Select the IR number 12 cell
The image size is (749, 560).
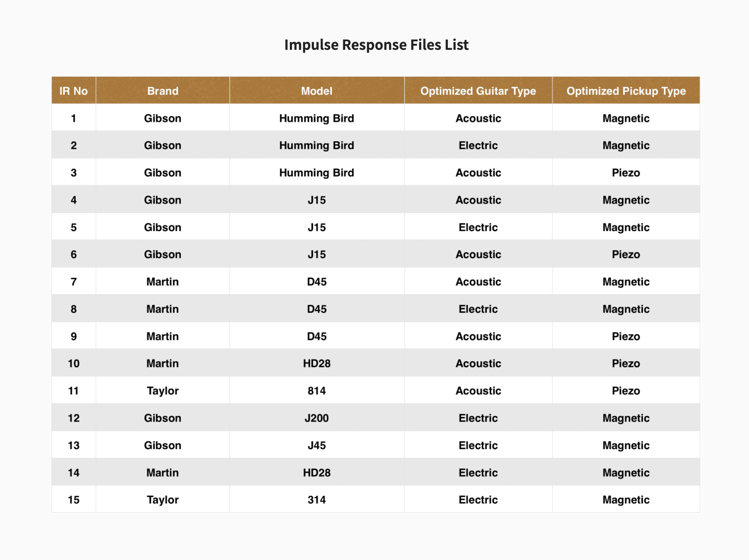(73, 418)
